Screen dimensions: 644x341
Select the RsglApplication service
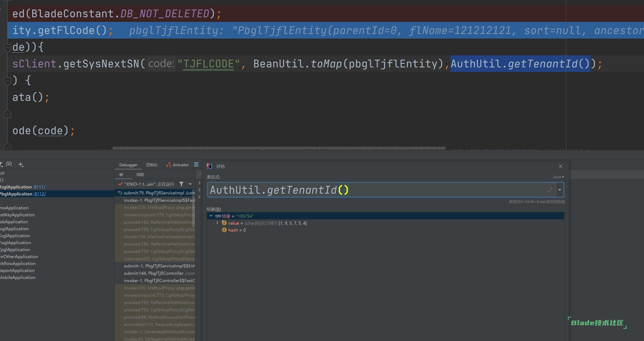[x=16, y=187]
